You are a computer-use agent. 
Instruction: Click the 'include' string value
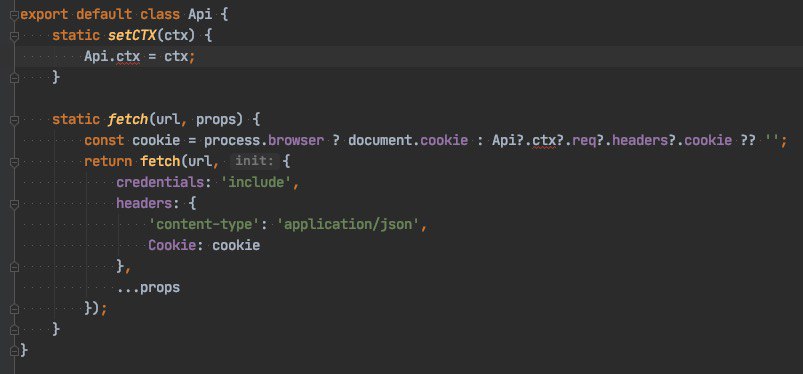pyautogui.click(x=256, y=183)
